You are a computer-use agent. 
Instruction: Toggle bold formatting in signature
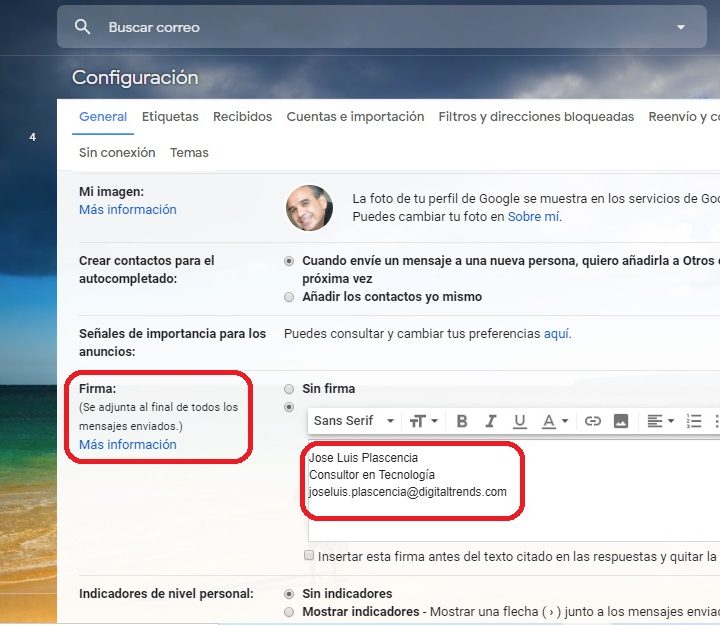pos(462,421)
